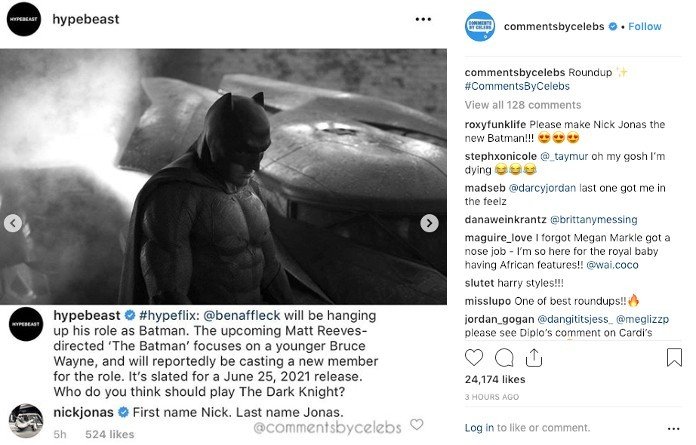Click the nickjonas profile picture
Image resolution: width=696 pixels, height=445 pixels.
(24, 419)
